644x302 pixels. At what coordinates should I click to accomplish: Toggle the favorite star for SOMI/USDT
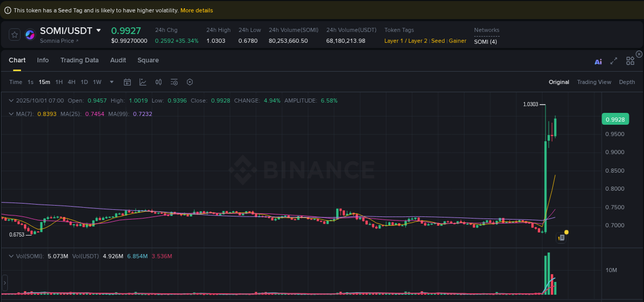(x=14, y=35)
